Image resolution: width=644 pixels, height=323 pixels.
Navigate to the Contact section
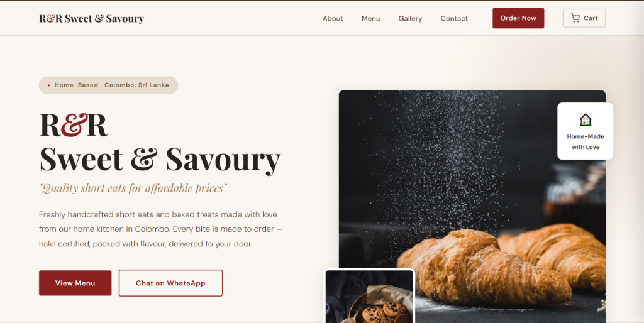pyautogui.click(x=454, y=18)
